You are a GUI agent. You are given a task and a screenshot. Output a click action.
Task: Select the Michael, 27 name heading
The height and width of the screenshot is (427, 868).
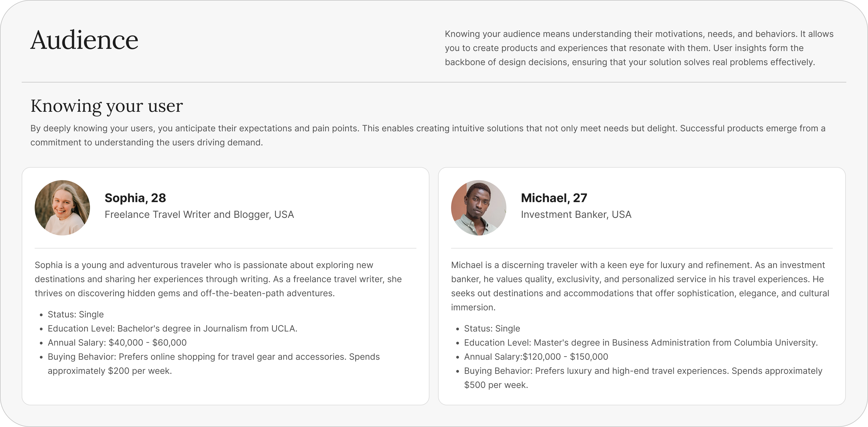pos(554,198)
